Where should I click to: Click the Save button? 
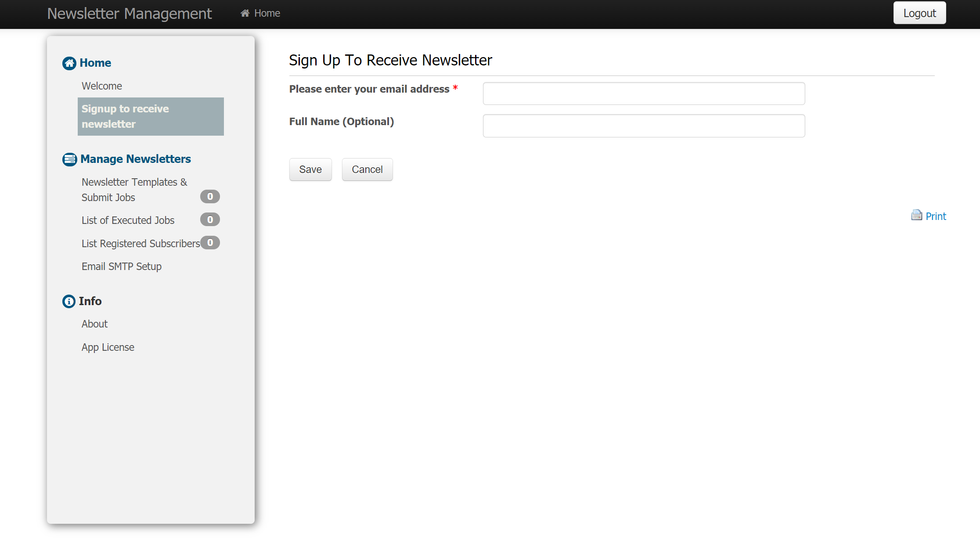click(310, 169)
